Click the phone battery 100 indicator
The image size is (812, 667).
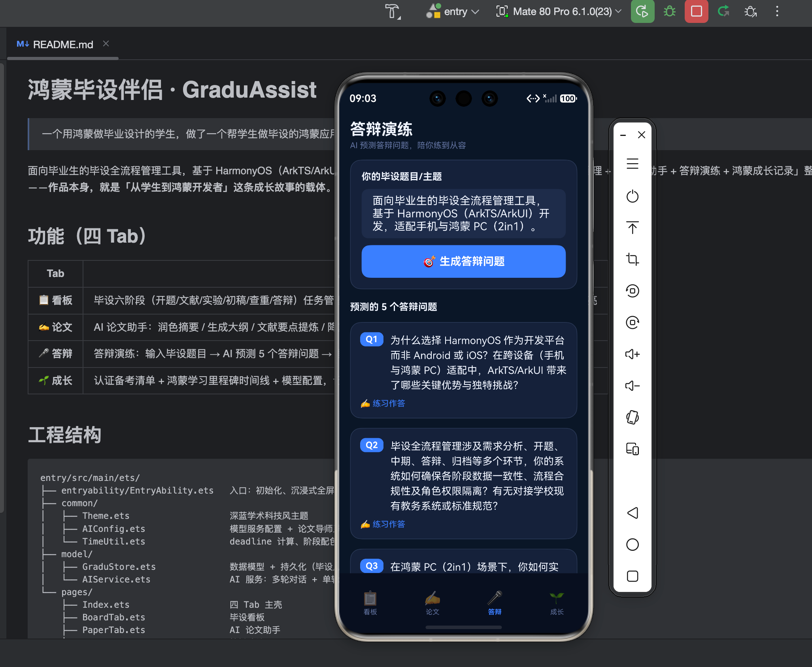pos(568,98)
